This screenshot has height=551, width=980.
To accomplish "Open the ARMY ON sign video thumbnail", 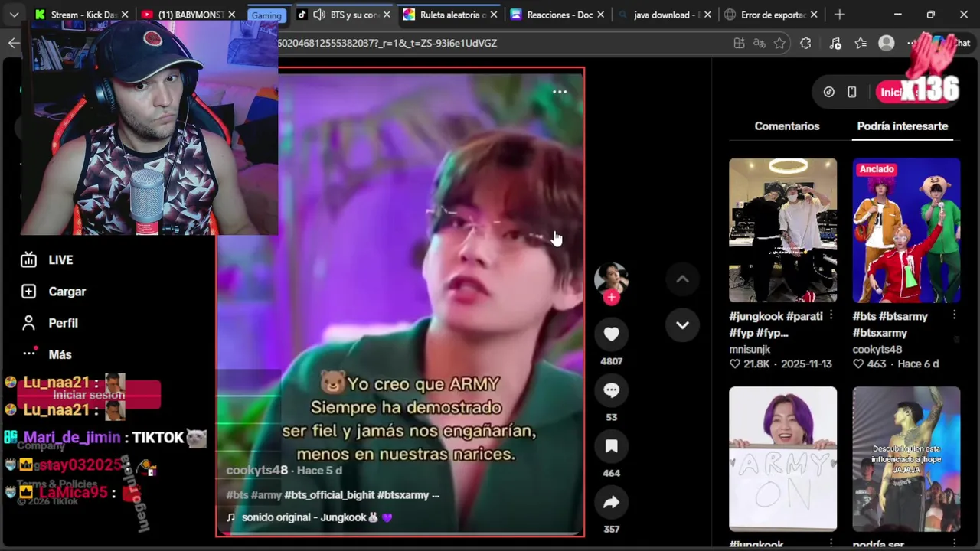I will tap(782, 458).
